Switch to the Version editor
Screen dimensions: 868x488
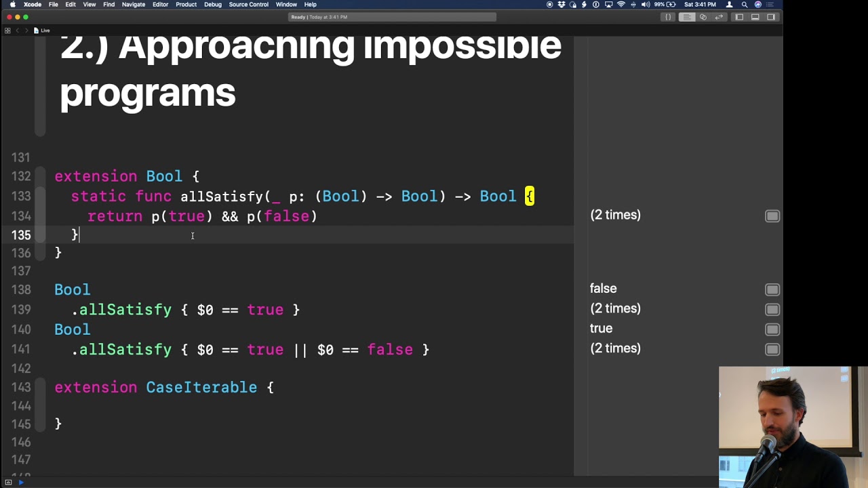tap(719, 17)
